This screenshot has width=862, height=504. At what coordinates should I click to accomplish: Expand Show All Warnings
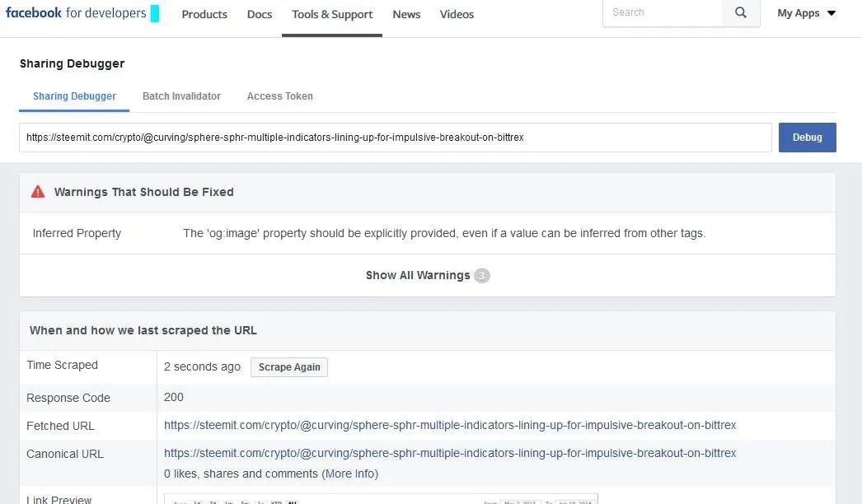pos(418,275)
